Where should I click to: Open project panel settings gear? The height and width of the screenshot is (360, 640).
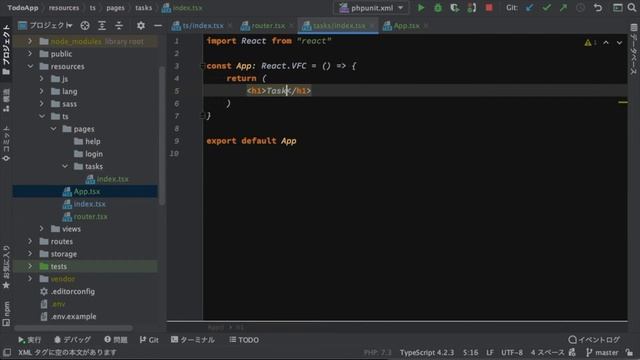[x=141, y=26]
